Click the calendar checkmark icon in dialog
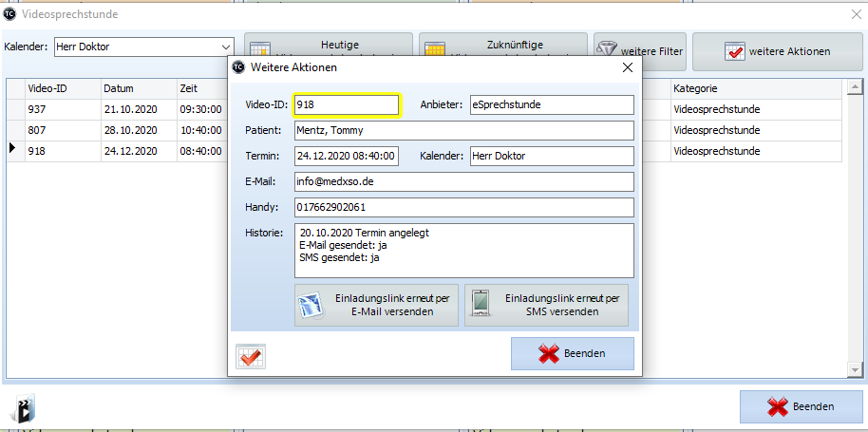The width and height of the screenshot is (868, 432). (x=251, y=356)
